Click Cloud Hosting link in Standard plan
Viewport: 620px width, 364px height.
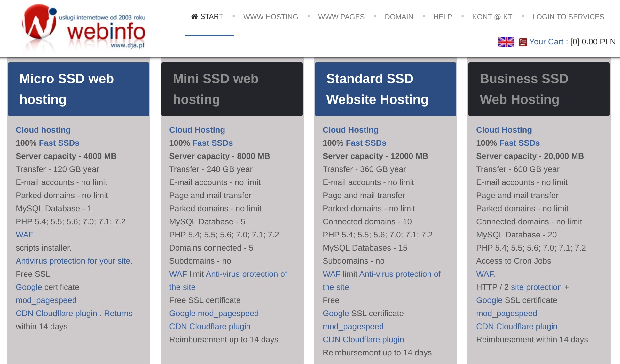point(350,130)
